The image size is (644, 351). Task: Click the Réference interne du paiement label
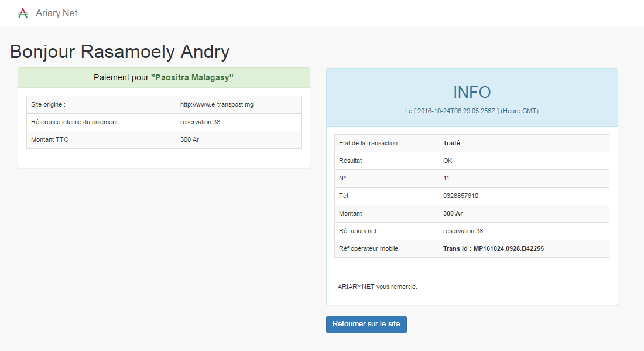coord(76,122)
